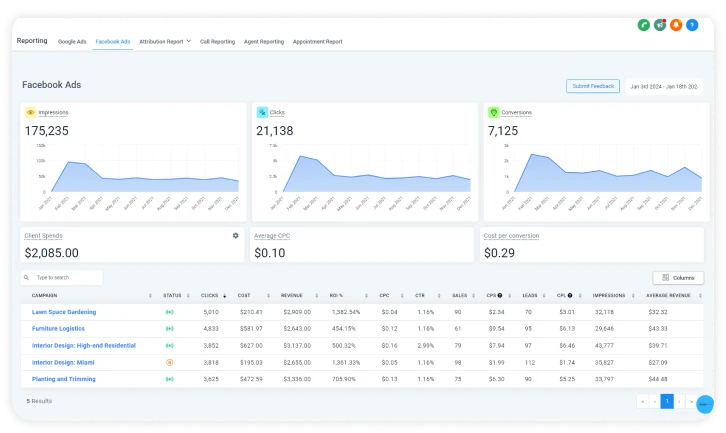Open Interior Design: High-end Residential campaign
This screenshot has height=433, width=726.
pyautogui.click(x=83, y=345)
